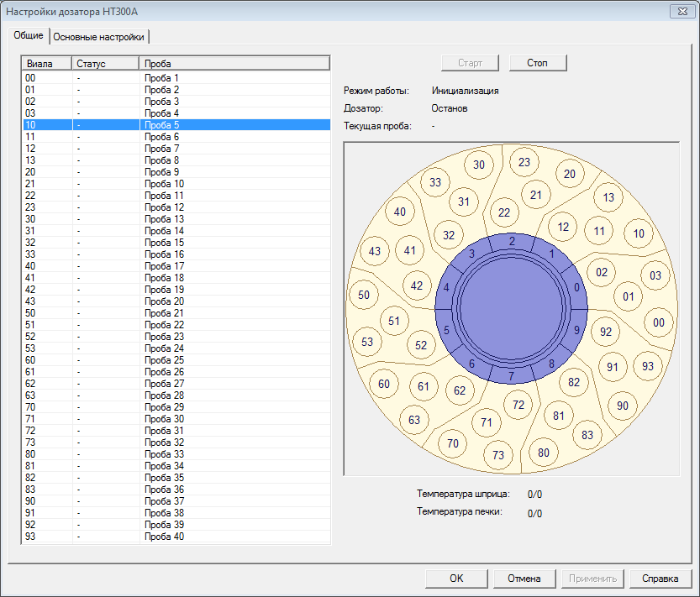Select vial 61 on the carousel

click(424, 386)
